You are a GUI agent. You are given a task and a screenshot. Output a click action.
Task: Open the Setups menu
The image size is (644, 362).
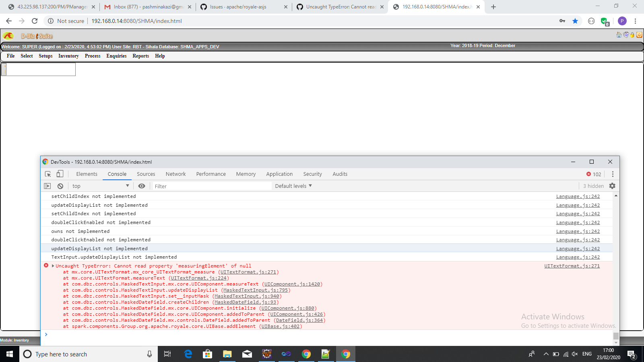point(45,56)
